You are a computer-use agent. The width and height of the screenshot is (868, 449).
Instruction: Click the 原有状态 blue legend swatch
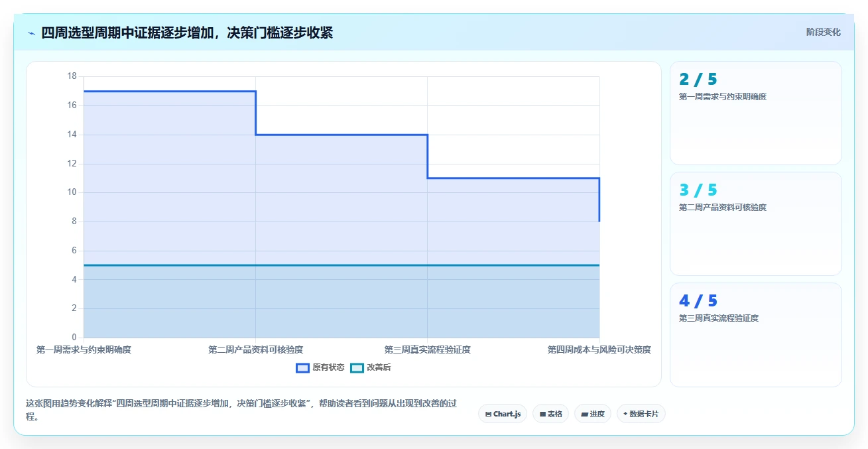point(302,367)
